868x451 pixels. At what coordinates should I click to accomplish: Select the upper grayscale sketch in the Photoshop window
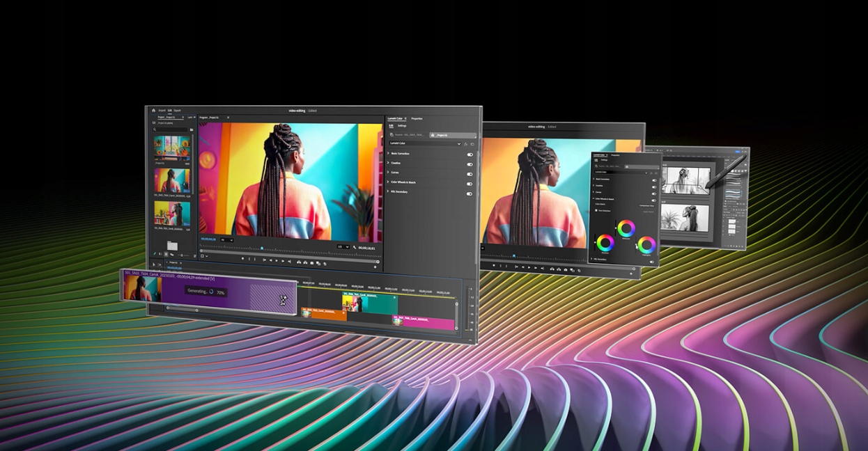click(685, 180)
